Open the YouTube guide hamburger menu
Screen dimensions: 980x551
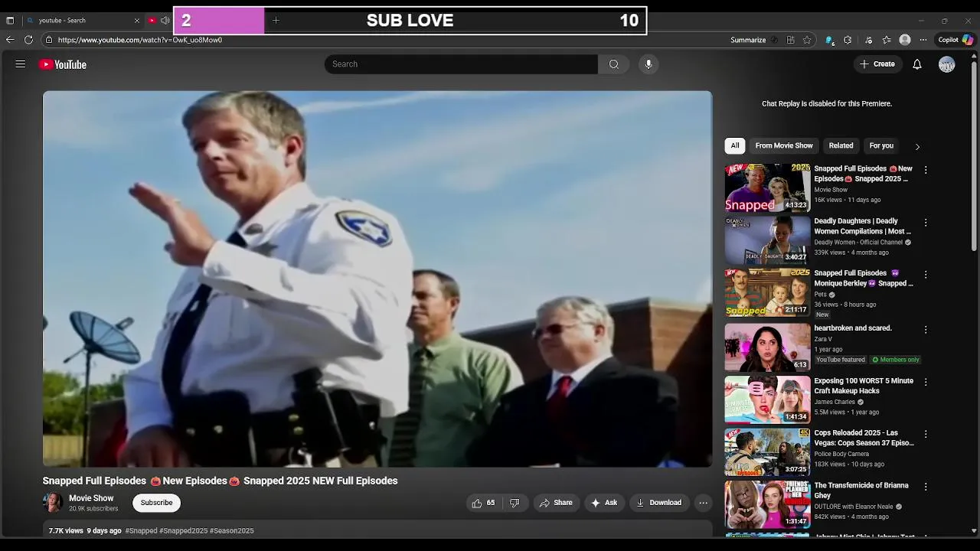click(21, 64)
